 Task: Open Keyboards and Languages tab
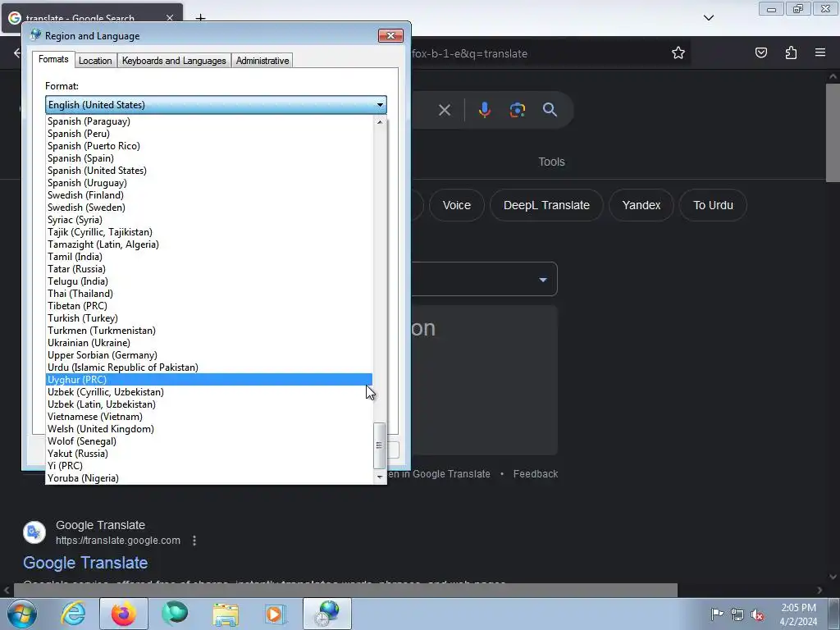click(174, 61)
